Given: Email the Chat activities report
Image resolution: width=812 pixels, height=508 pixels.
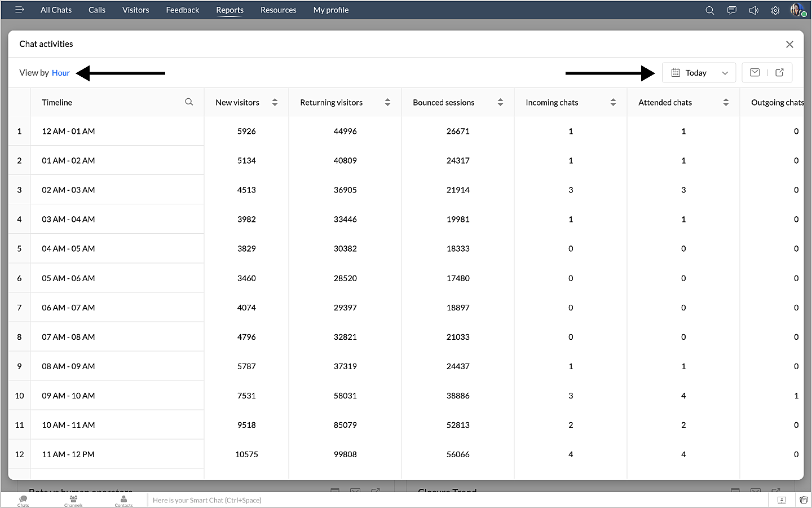Looking at the screenshot, I should click(x=754, y=72).
